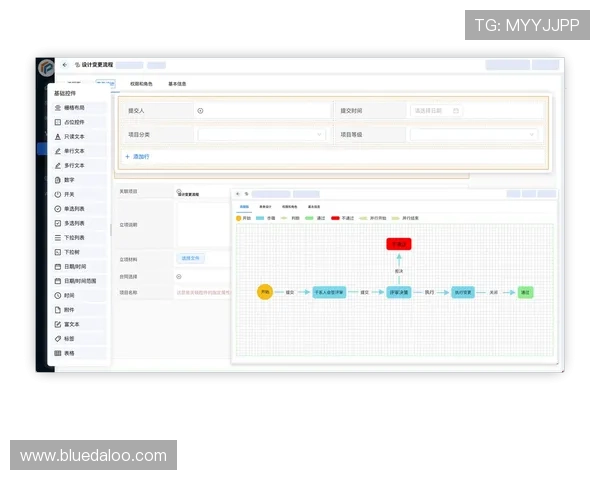Open the 项目分类 dropdown
This screenshot has width=600, height=480.
262,134
